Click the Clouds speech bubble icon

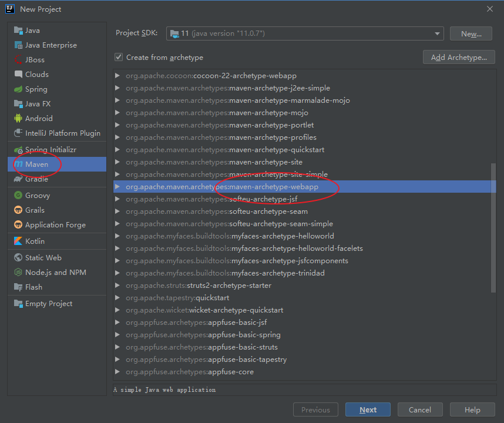[18, 74]
